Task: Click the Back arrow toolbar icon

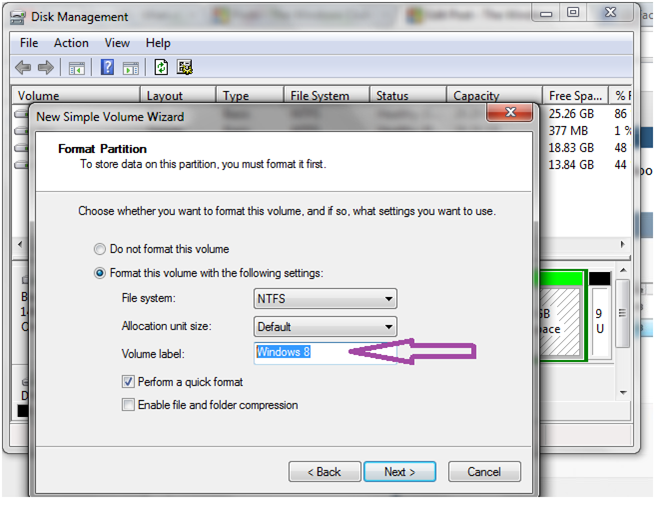Action: click(x=23, y=67)
